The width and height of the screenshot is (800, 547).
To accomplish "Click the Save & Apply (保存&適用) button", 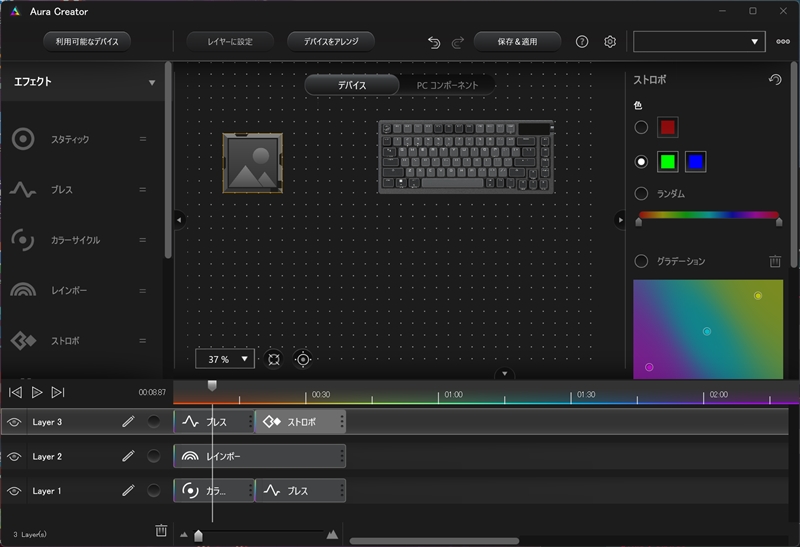I will [x=517, y=42].
